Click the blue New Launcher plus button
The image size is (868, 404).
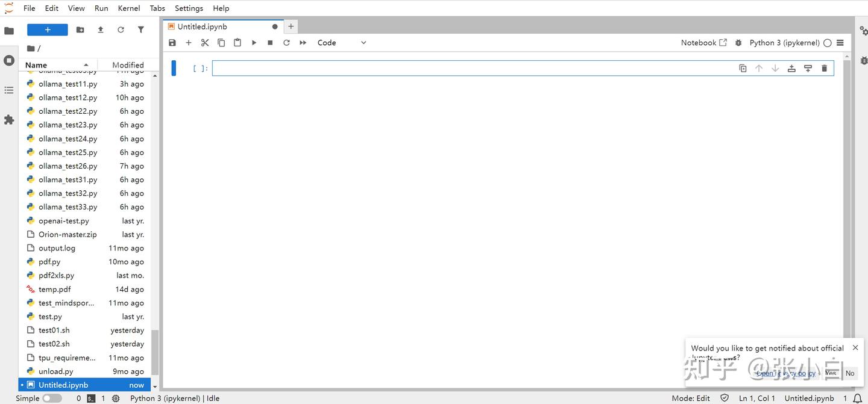tap(47, 30)
